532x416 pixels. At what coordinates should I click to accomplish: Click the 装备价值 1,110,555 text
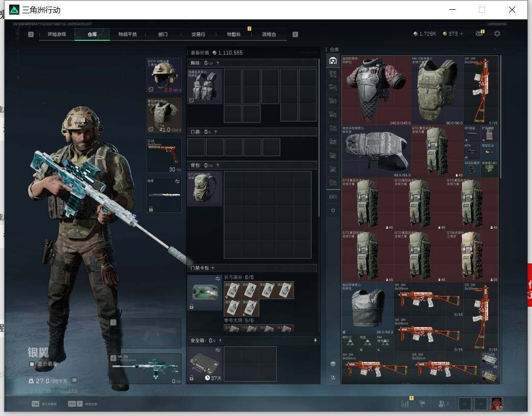216,53
